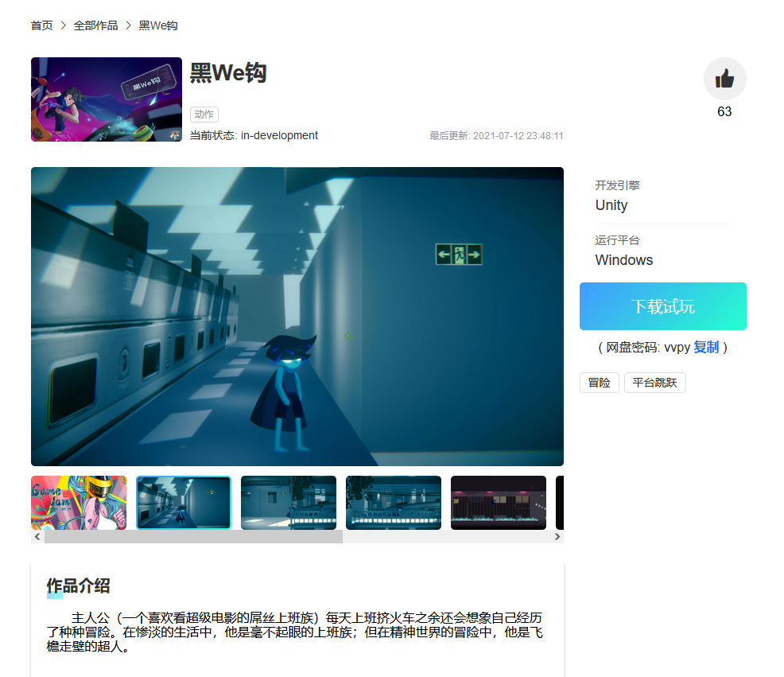Show the Game Jam poster thumbnail
Screen dimensions: 784x677
pos(79,502)
